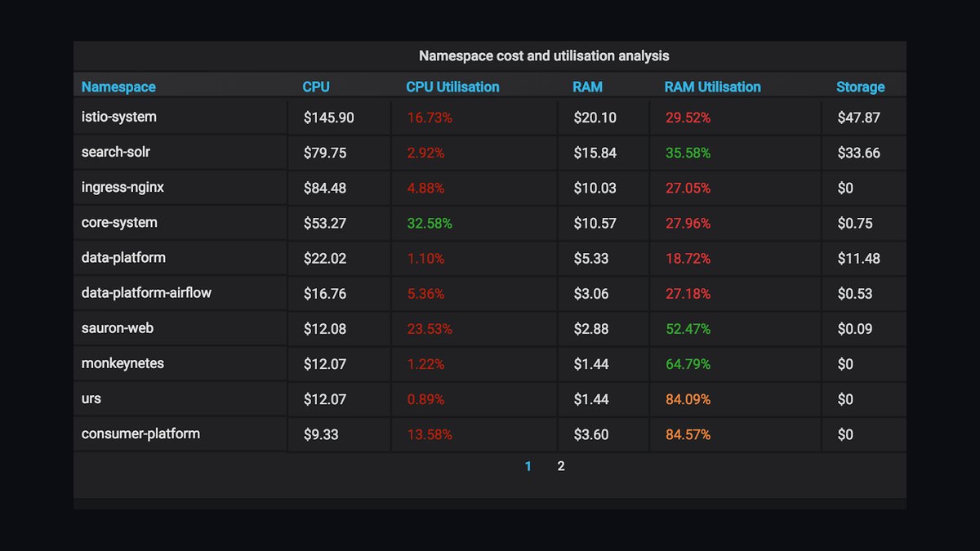Click the urs namespace cell
The height and width of the screenshot is (551, 980).
180,399
